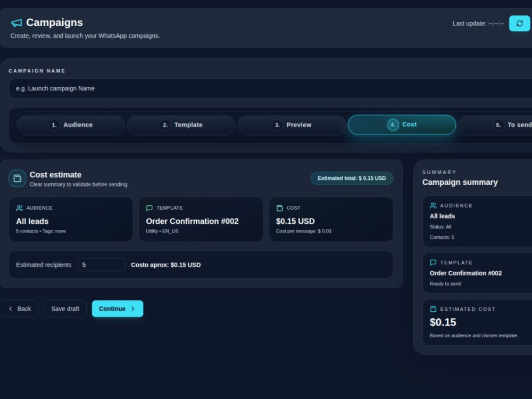Click the right chevron in the Continue button
532x399 pixels.
132,309
